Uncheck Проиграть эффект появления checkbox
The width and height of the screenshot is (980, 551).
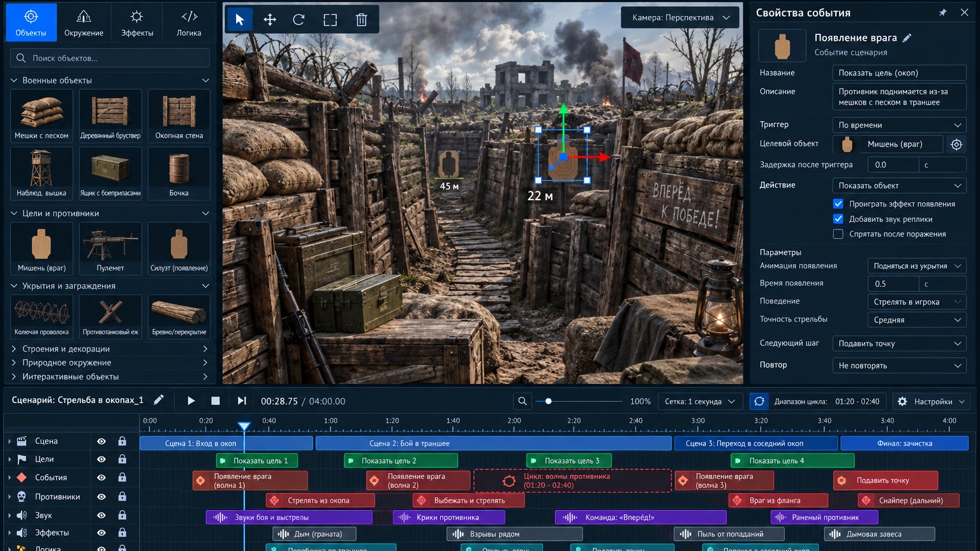point(838,204)
